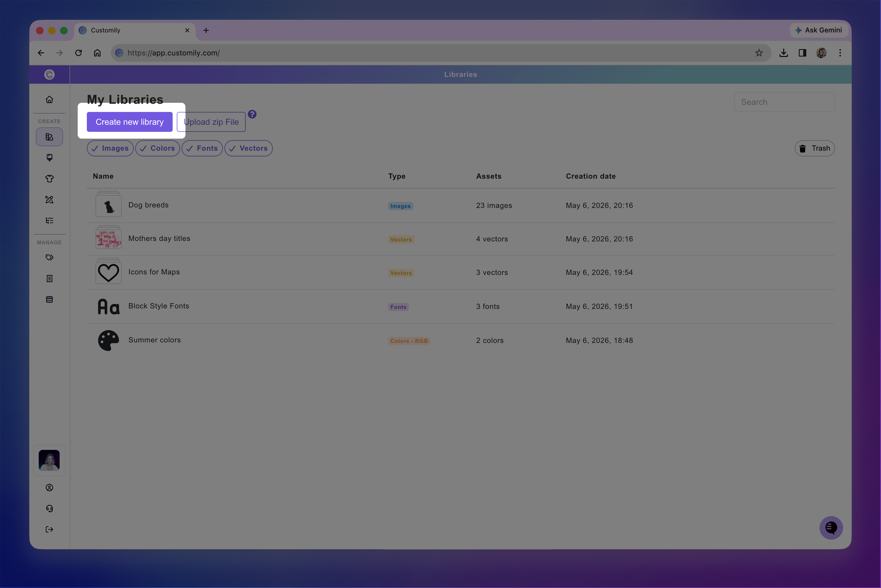881x588 pixels.
Task: Toggle the Fonts filter chip
Action: click(x=202, y=148)
